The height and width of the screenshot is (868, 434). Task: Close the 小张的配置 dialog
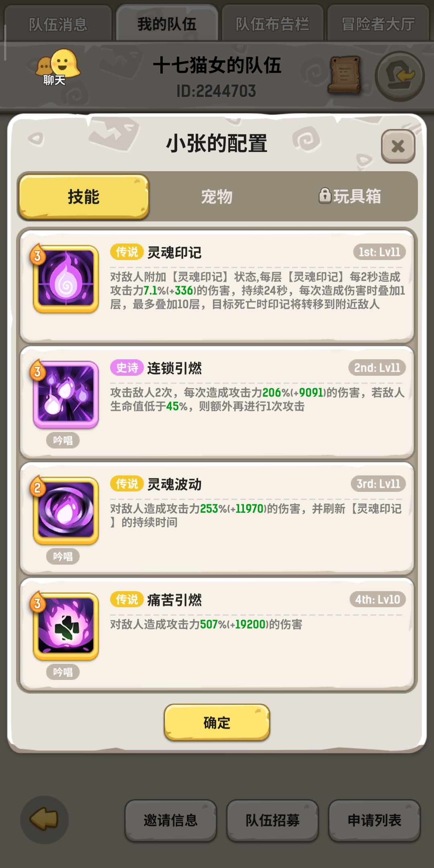pos(398,146)
